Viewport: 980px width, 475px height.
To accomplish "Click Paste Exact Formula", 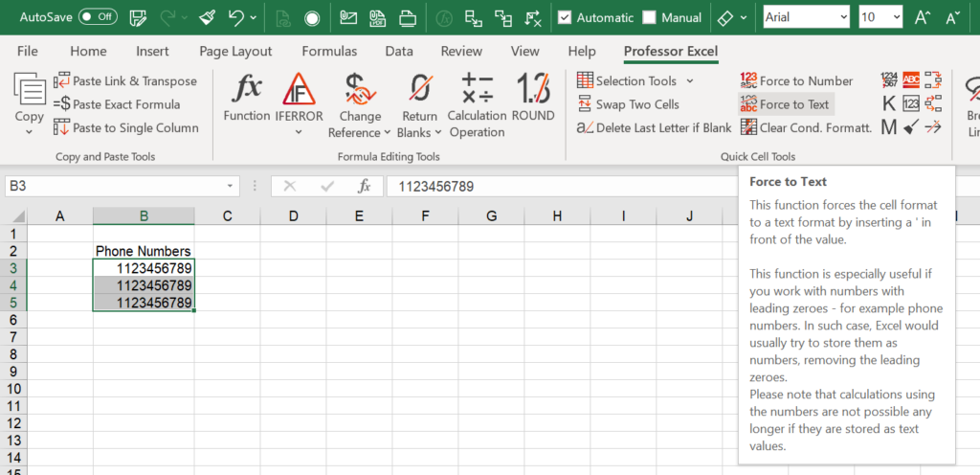I will pos(116,104).
